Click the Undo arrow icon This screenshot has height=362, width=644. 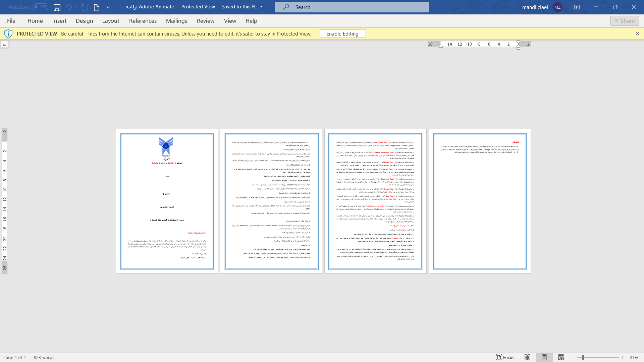(x=69, y=7)
